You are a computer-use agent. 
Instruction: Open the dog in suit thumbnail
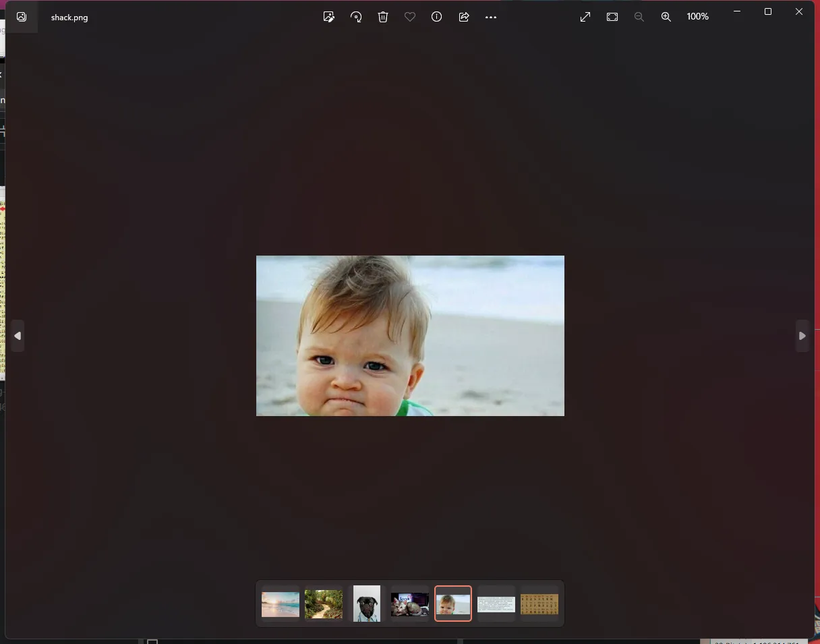click(x=367, y=604)
